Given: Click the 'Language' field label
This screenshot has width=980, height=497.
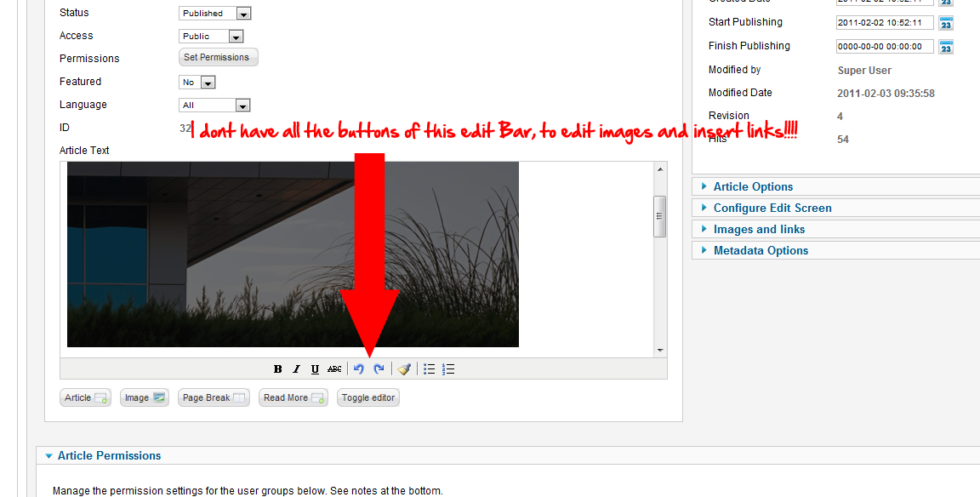Looking at the screenshot, I should pyautogui.click(x=83, y=105).
